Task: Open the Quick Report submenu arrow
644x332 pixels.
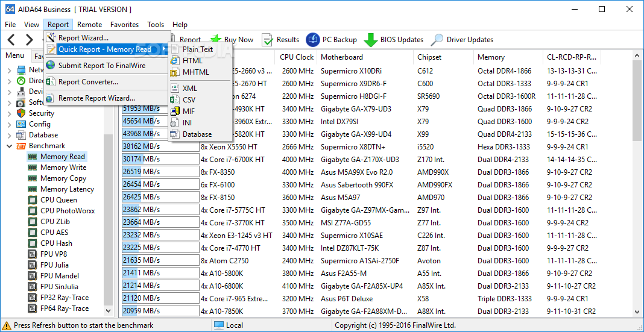Action: pyautogui.click(x=165, y=49)
